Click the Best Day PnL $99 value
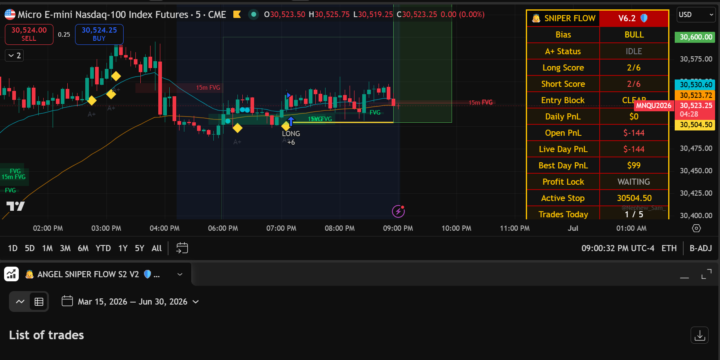 [634, 165]
